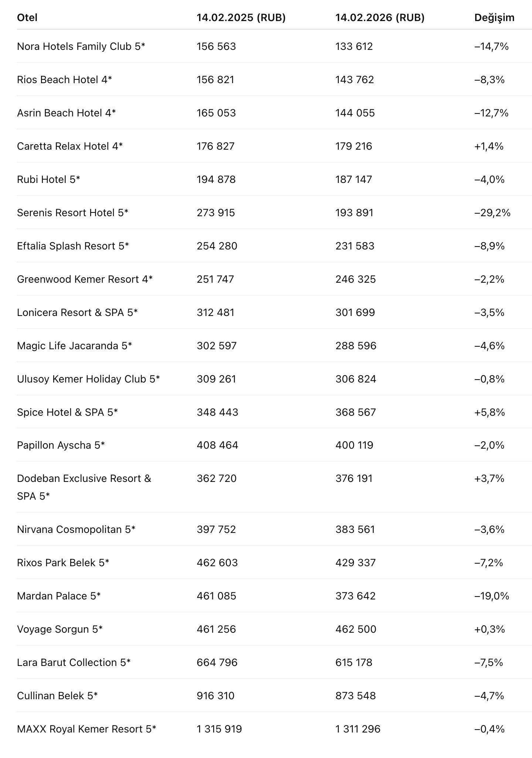Click MAXX Royal Kemer's 1 311 296 price
The image size is (532, 758).
(358, 729)
